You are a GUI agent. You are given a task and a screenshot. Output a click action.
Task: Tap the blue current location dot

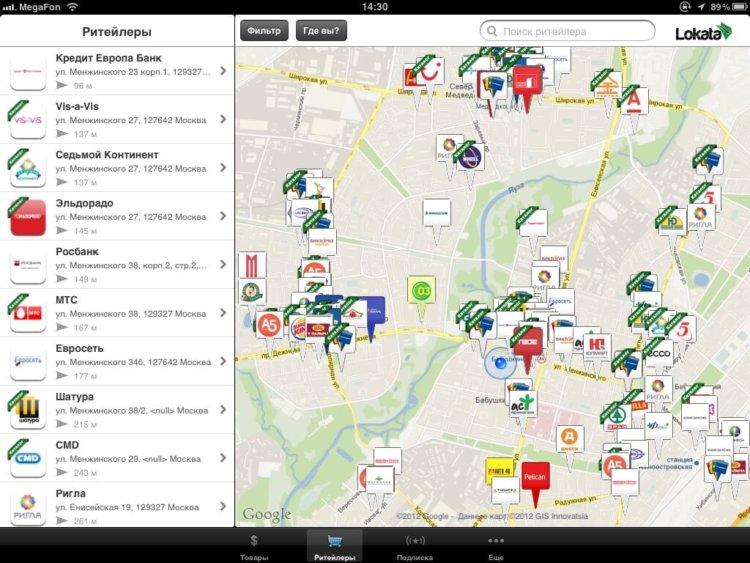click(500, 363)
